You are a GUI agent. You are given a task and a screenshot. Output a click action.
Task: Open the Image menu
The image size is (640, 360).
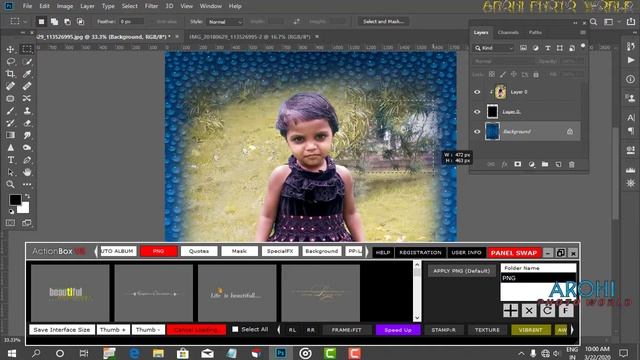(64, 6)
